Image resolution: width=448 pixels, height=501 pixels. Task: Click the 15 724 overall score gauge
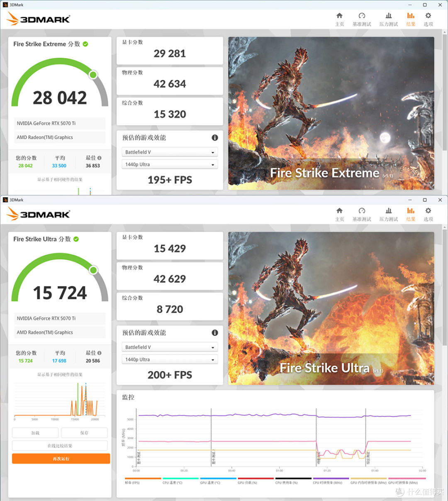[x=60, y=278]
